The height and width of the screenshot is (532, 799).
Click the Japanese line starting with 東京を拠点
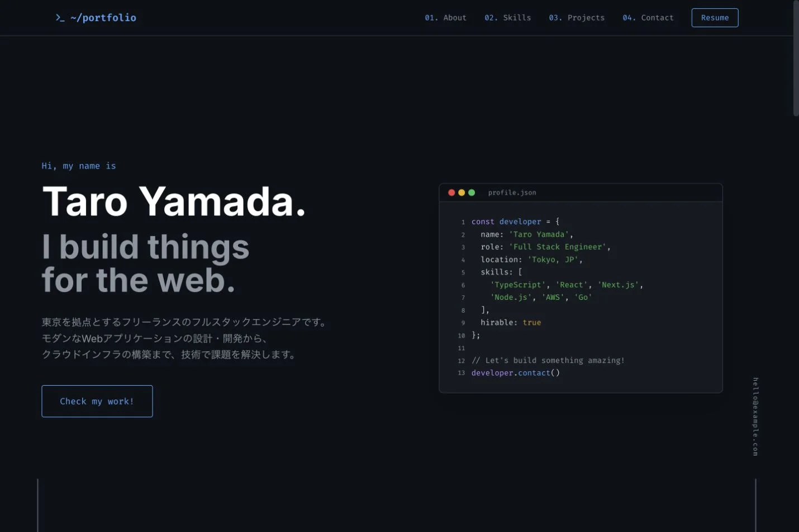tap(186, 322)
